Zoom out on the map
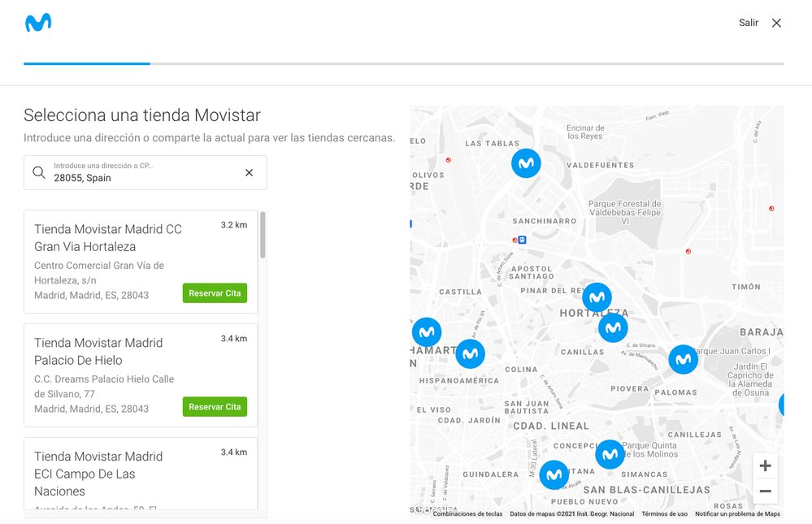Viewport: 812px width, 524px height. coord(765,492)
